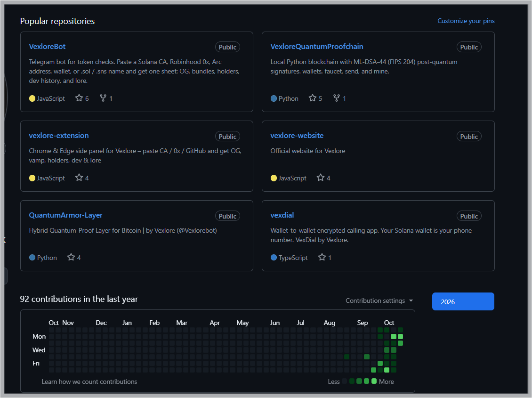
Task: Open the Contribution settings dropdown
Action: tap(379, 301)
